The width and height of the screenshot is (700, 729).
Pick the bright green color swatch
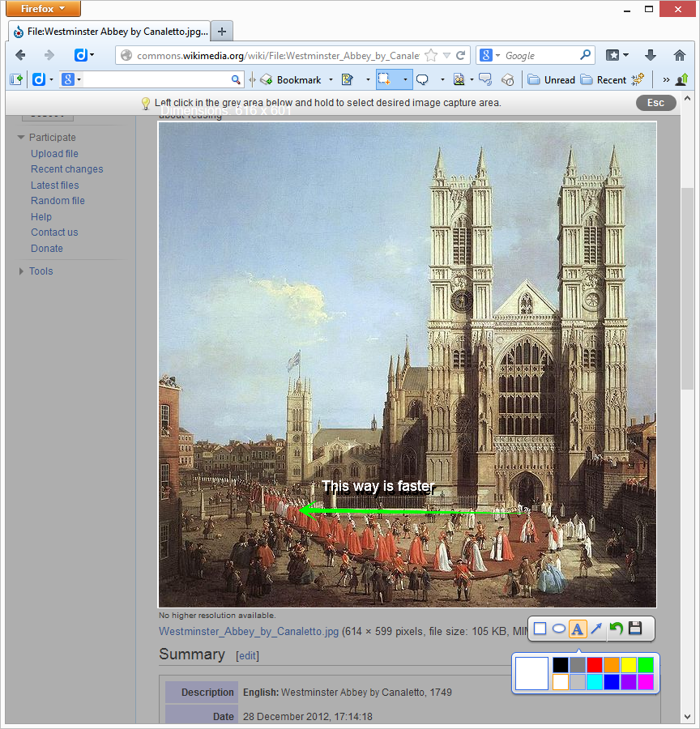point(646,665)
